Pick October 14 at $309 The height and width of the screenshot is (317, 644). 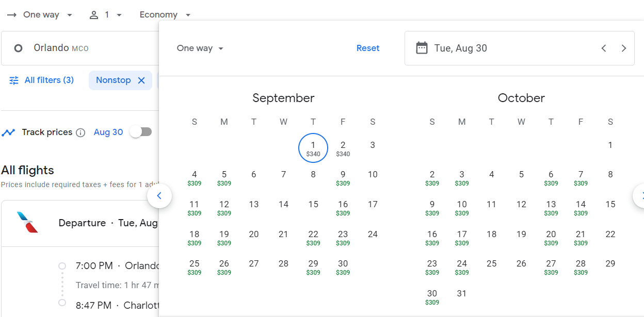pyautogui.click(x=581, y=208)
